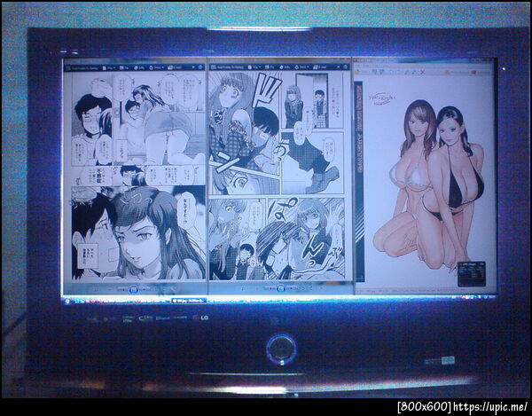
Task: Open the File menu in left viewer window
Action: pyautogui.click(x=110, y=67)
